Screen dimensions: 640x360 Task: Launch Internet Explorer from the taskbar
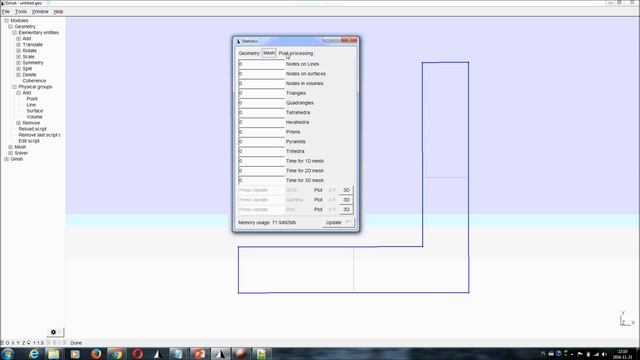coord(34,353)
